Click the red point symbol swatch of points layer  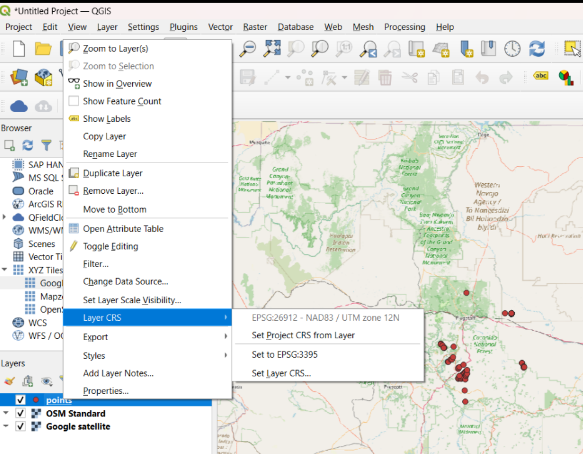(x=36, y=400)
